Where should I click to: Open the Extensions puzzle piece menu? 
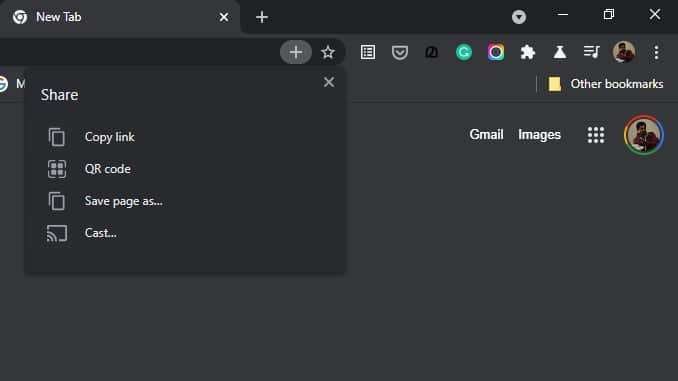(528, 52)
